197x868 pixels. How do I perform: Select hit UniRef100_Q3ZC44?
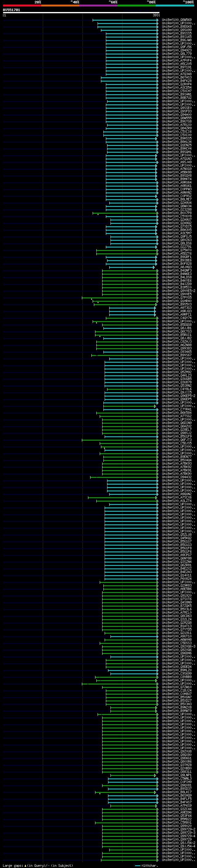click(177, 809)
